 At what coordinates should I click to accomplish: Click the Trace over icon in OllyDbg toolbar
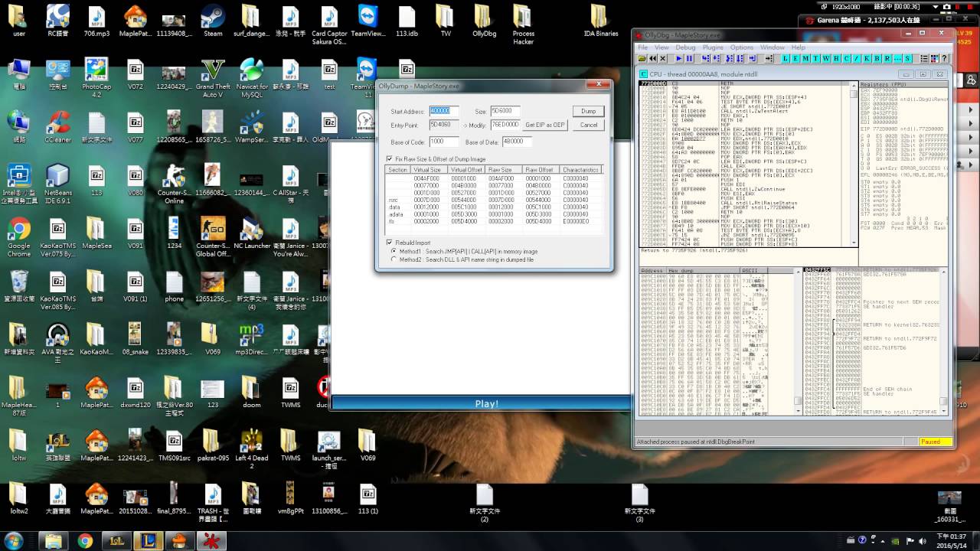pyautogui.click(x=740, y=58)
